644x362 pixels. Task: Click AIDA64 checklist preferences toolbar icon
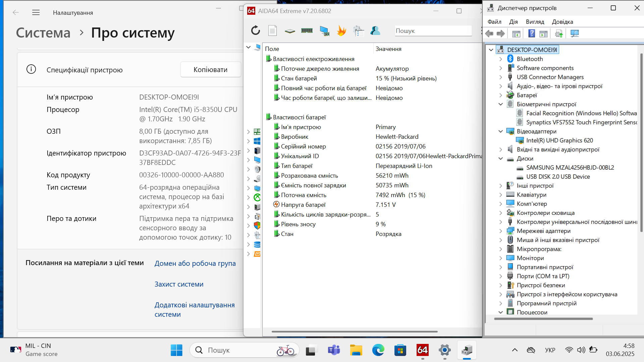pyautogui.click(x=359, y=31)
